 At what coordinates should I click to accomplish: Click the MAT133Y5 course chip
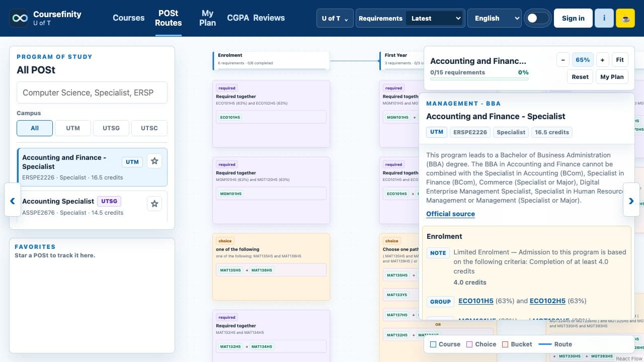[x=397, y=295]
